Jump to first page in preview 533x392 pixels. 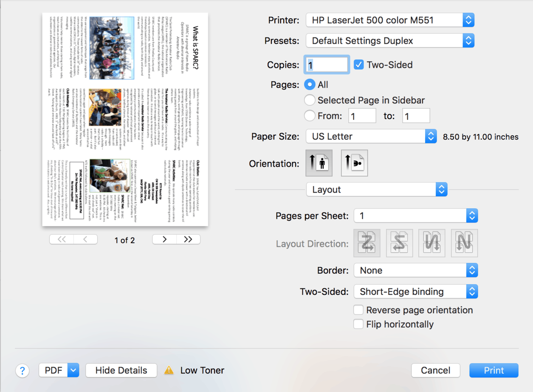[62, 240]
